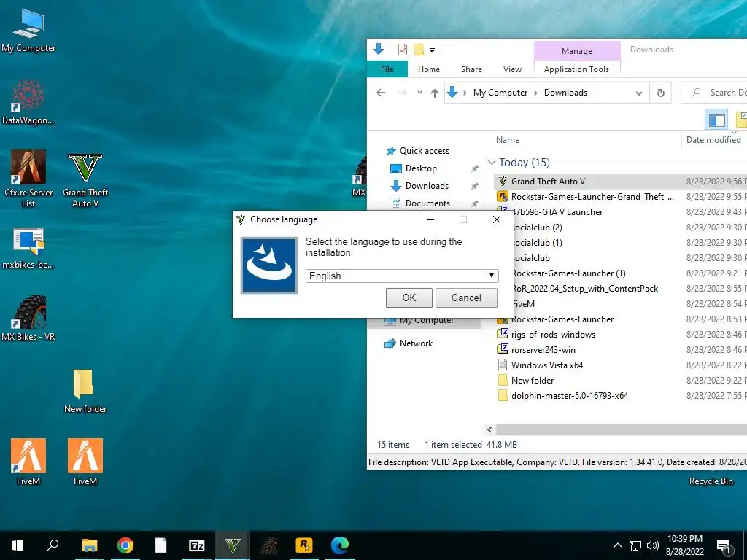Select Grand Theft Auto V file
Image resolution: width=747 pixels, height=560 pixels.
(621, 182)
